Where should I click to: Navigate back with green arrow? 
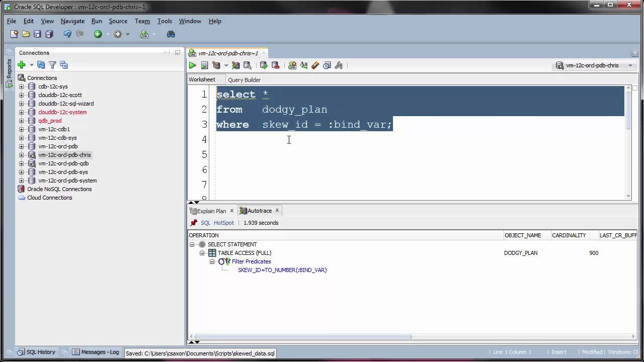98,34
